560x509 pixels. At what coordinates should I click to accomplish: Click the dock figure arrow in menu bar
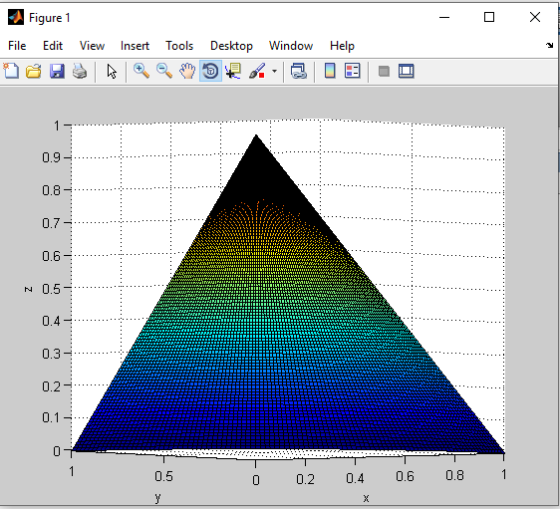tap(549, 45)
